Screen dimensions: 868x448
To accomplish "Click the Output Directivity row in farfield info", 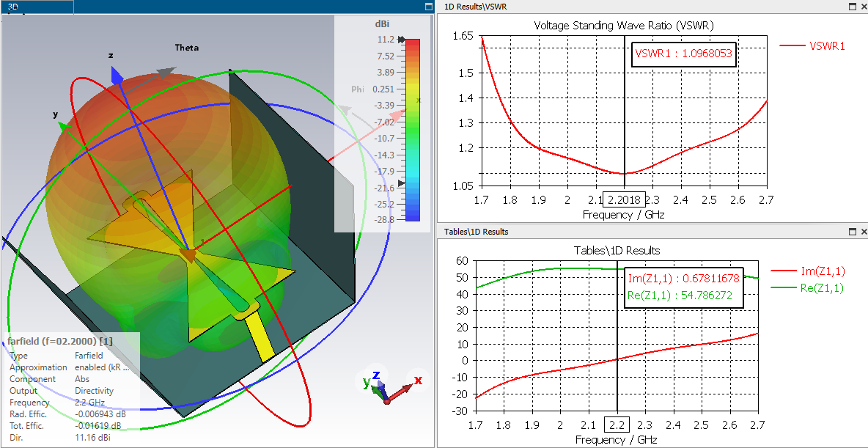I will [x=62, y=391].
